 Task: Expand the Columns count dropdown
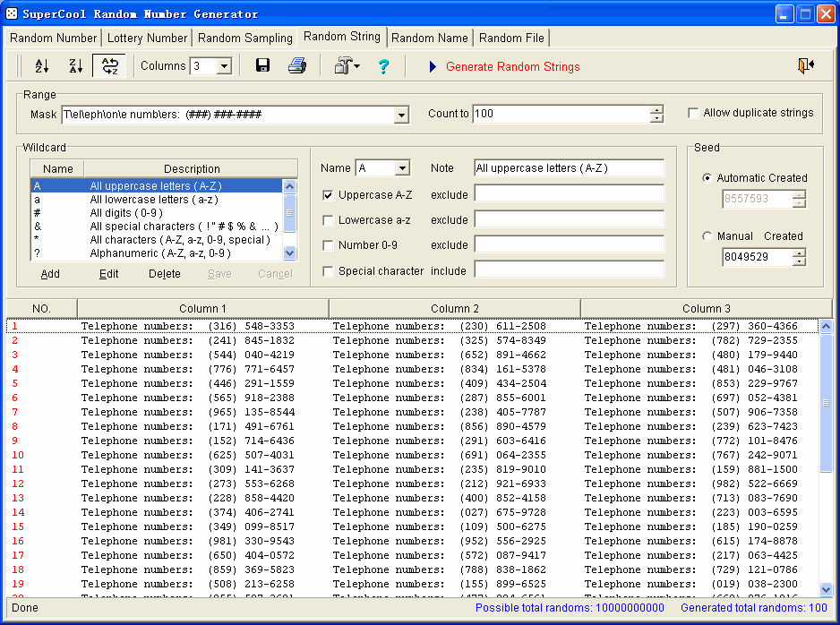224,66
